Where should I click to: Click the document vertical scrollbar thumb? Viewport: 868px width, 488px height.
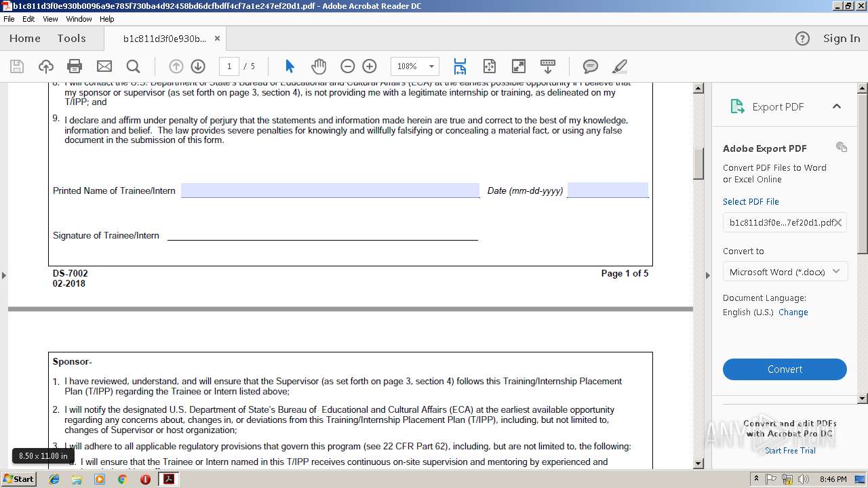point(698,163)
